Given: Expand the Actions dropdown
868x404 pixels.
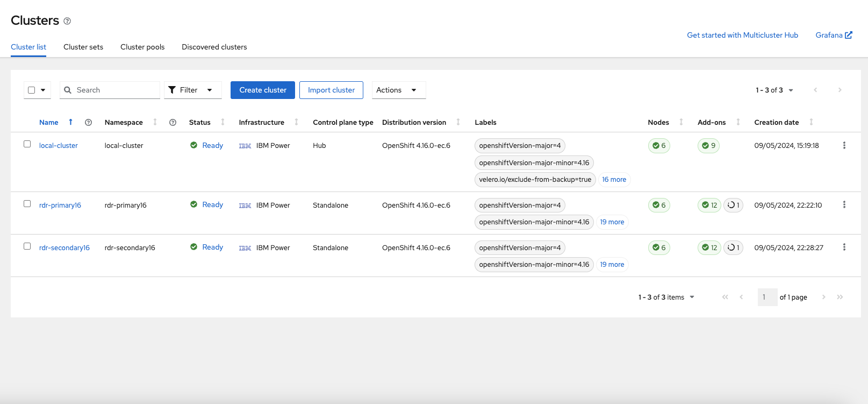Looking at the screenshot, I should 398,90.
